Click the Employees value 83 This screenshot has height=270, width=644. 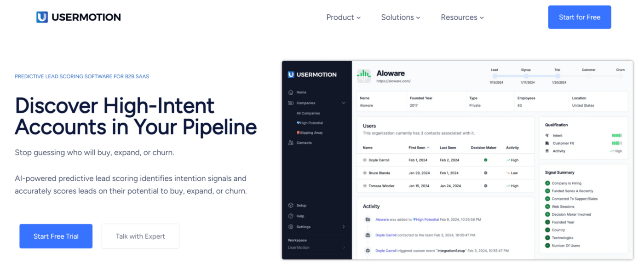point(519,105)
